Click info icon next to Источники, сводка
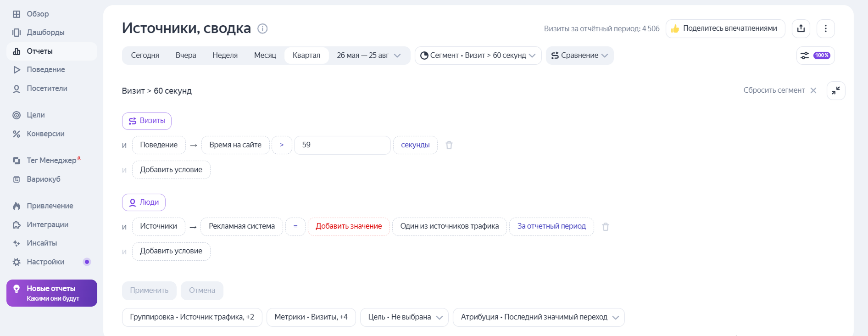 pyautogui.click(x=262, y=28)
